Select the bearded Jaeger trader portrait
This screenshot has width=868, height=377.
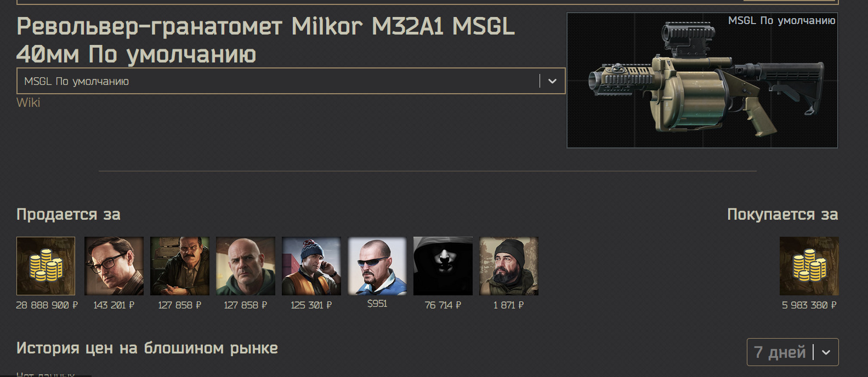pos(509,266)
